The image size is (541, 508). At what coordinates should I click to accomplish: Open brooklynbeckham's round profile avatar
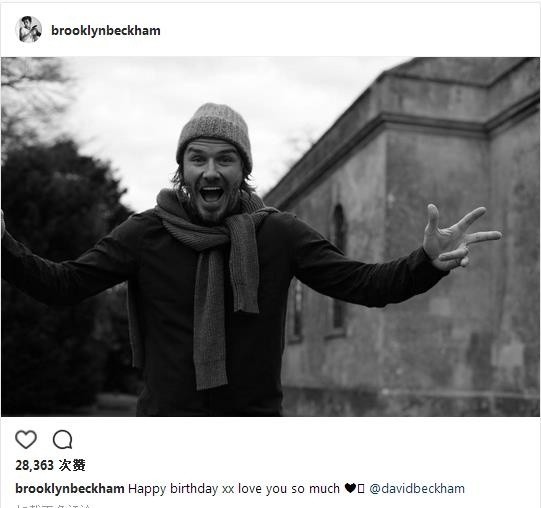tap(29, 29)
